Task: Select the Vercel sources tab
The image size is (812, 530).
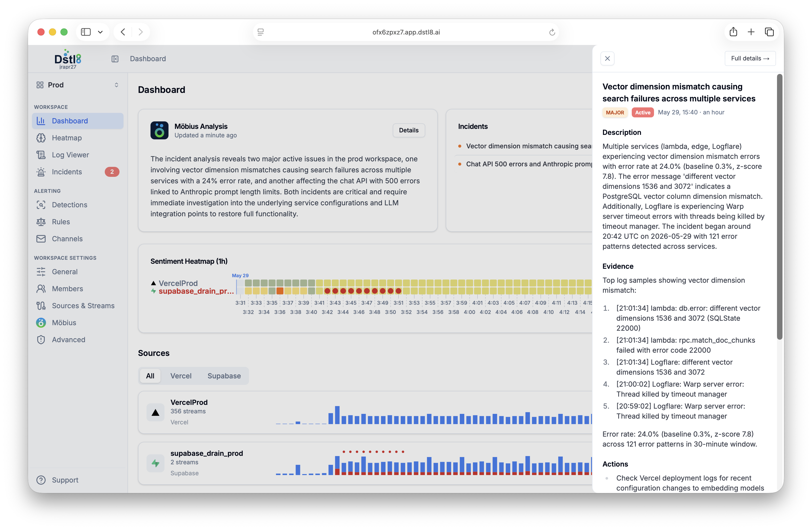Action: pyautogui.click(x=181, y=376)
